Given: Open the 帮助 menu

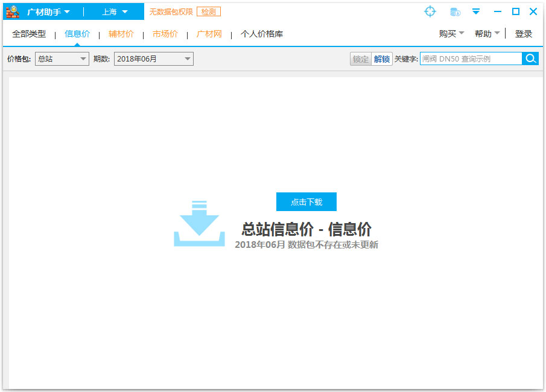Looking at the screenshot, I should pos(487,34).
